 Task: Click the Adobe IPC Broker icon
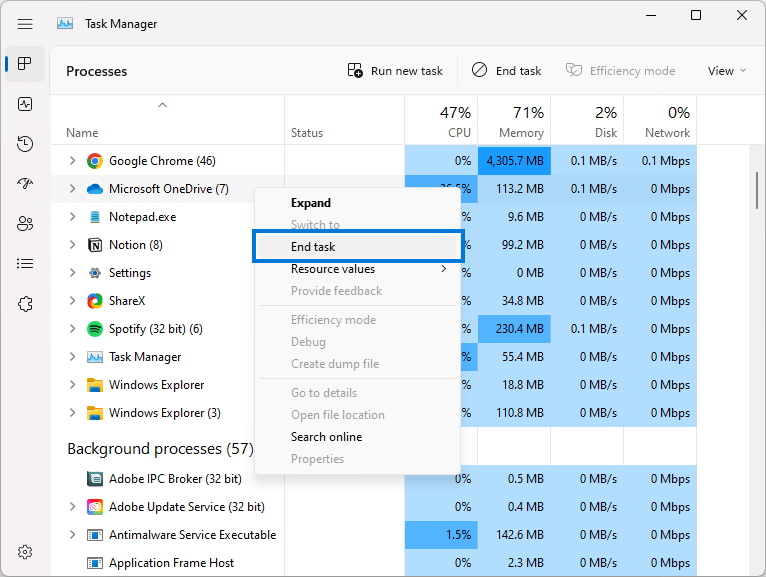click(x=95, y=479)
